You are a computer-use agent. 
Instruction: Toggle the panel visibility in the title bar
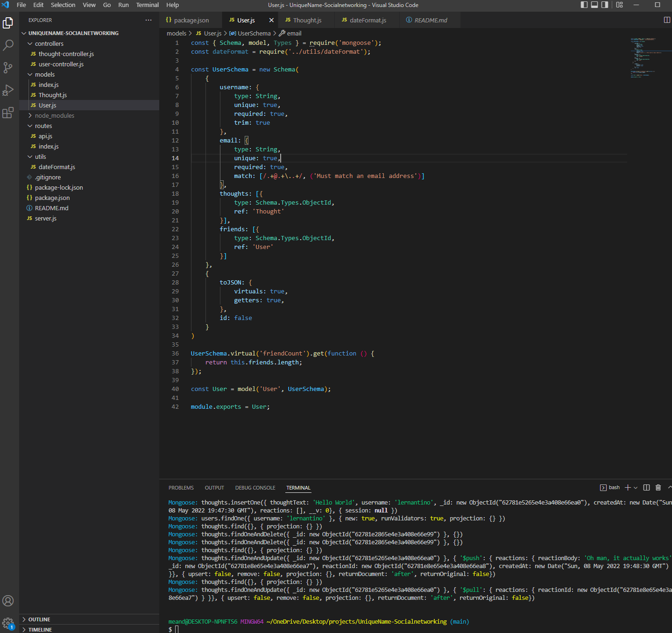pos(594,5)
